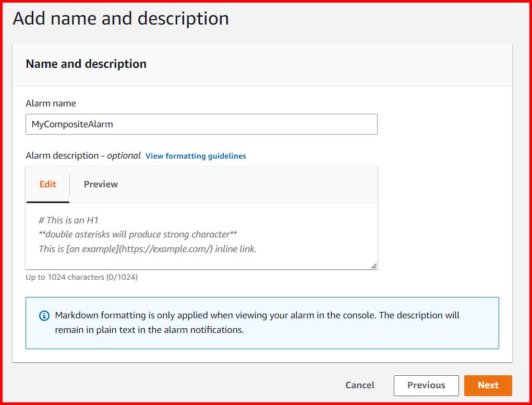Image resolution: width=532 pixels, height=405 pixels.
Task: Click the '# This is an H1' placeholder line
Action: [x=68, y=220]
